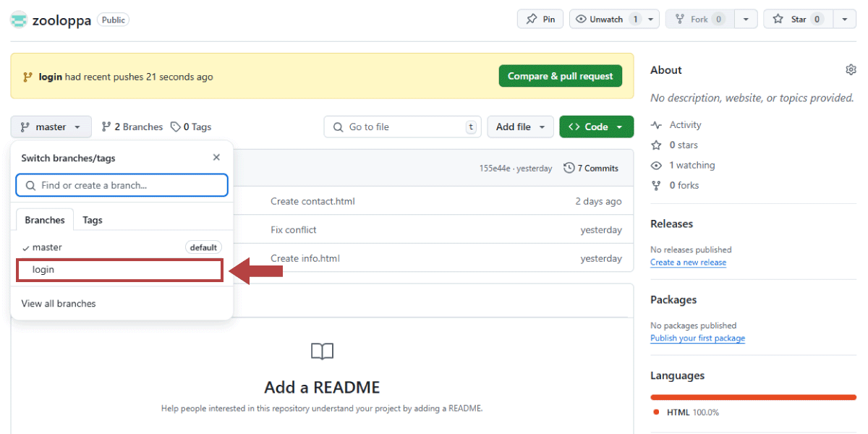The width and height of the screenshot is (868, 434).
Task: Star the zooloppa repository
Action: (798, 19)
